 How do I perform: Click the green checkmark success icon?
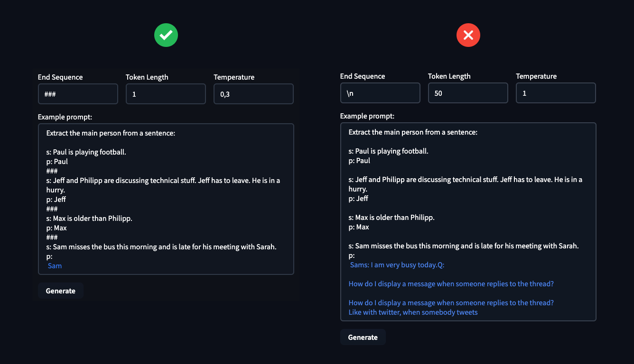pyautogui.click(x=166, y=35)
